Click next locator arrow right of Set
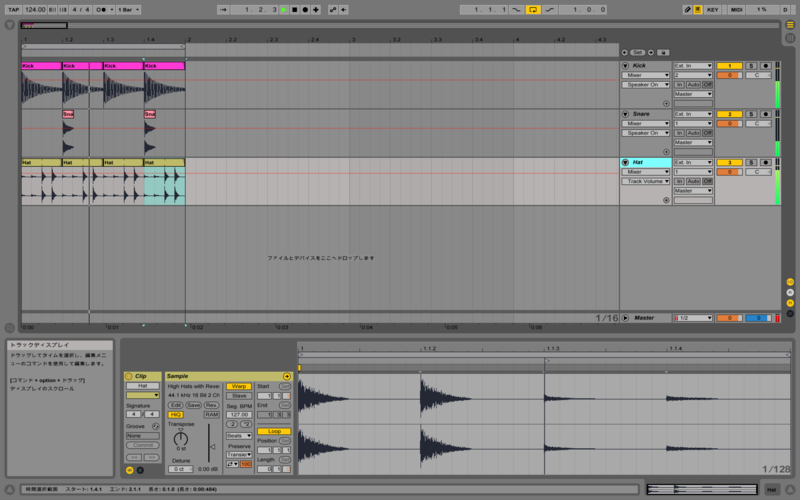 (x=651, y=53)
